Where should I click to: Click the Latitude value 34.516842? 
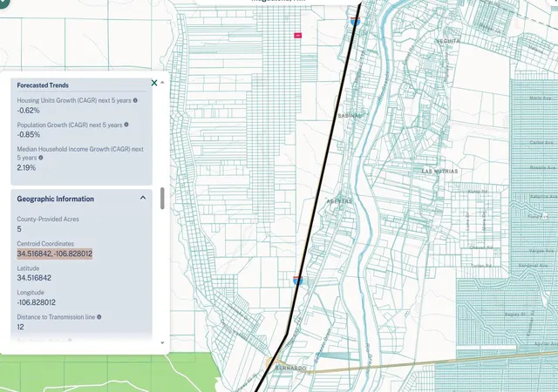[34, 278]
